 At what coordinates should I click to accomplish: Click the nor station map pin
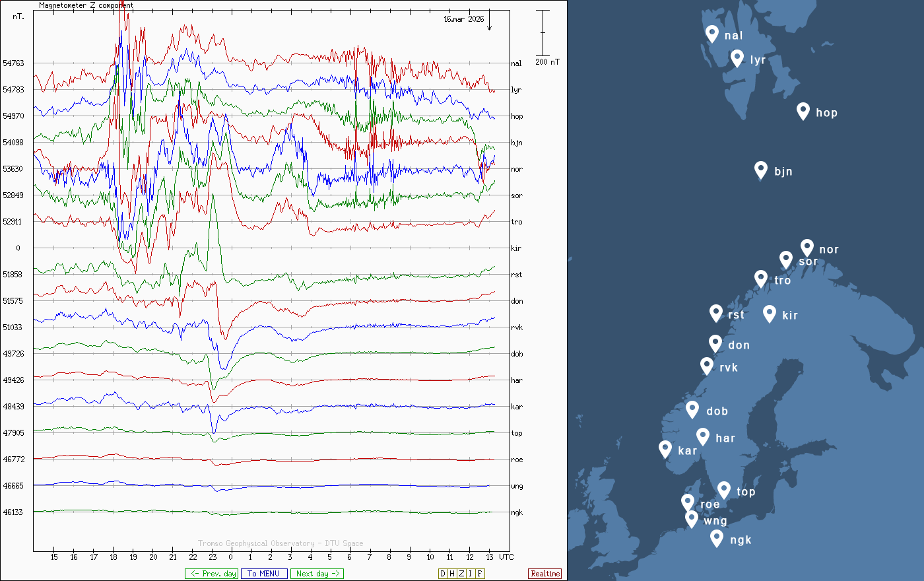807,248
